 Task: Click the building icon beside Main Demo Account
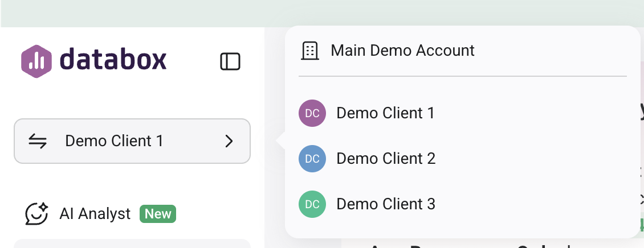point(310,51)
